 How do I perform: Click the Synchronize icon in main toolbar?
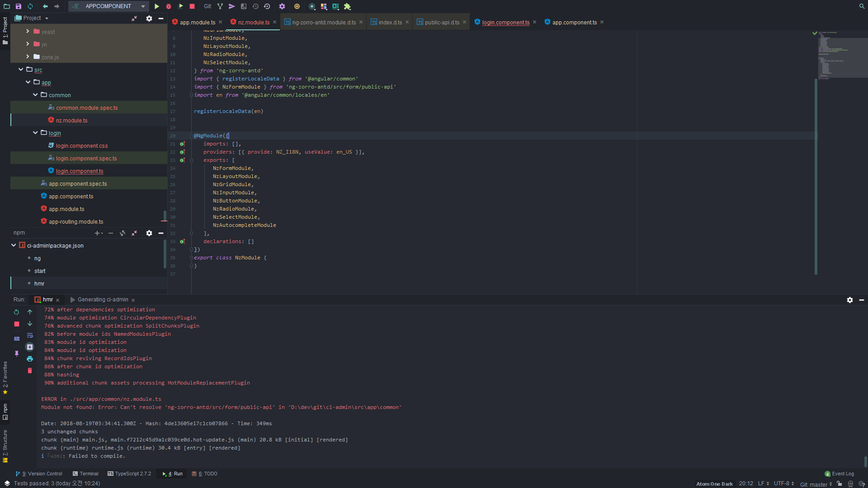[30, 6]
